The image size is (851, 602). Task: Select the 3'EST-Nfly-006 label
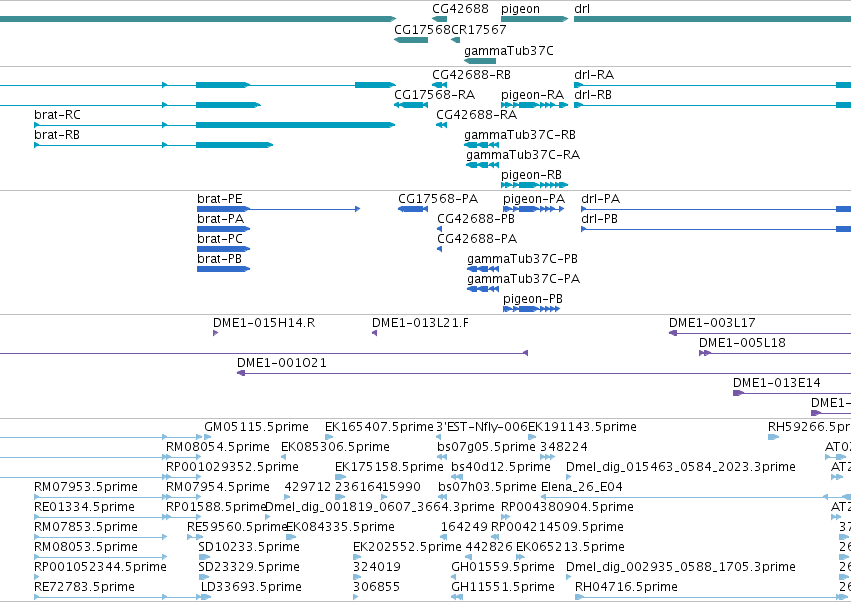(x=482, y=427)
